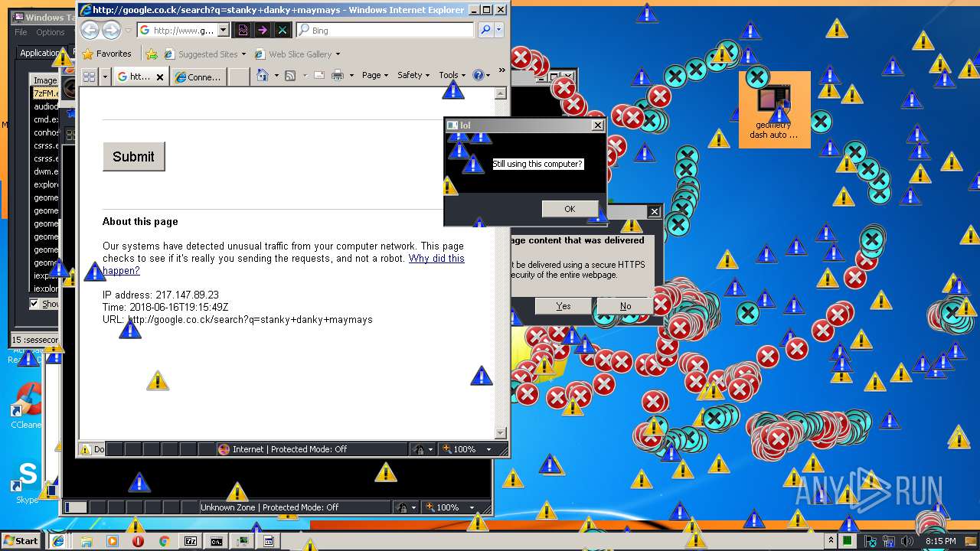Go back using Internet Explorer's Back arrow
Image resolution: width=980 pixels, height=551 pixels.
[90, 30]
